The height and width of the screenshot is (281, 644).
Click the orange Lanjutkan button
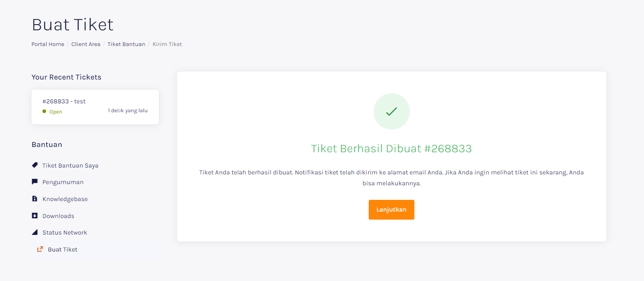click(391, 210)
